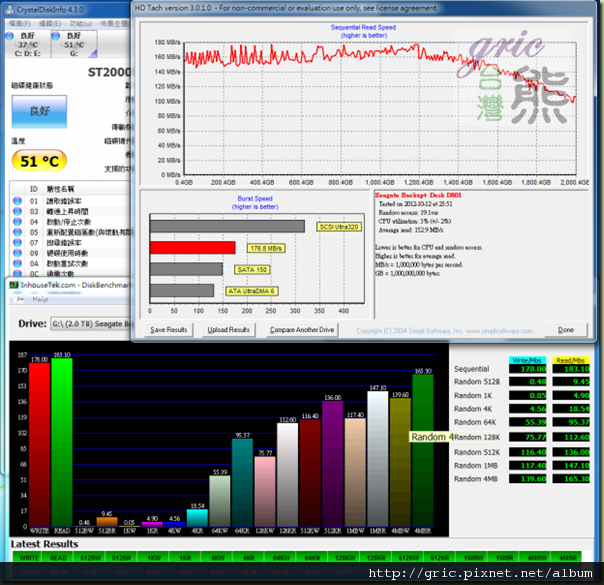This screenshot has width=604, height=585.
Task: Open the 功能(u) menu in CrystalDiskInfo
Action: pos(81,24)
